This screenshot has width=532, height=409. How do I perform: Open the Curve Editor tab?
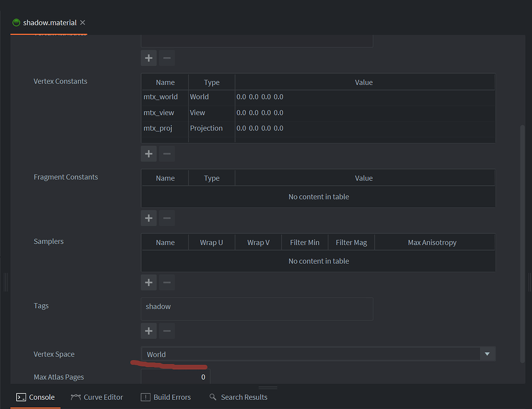(x=97, y=397)
